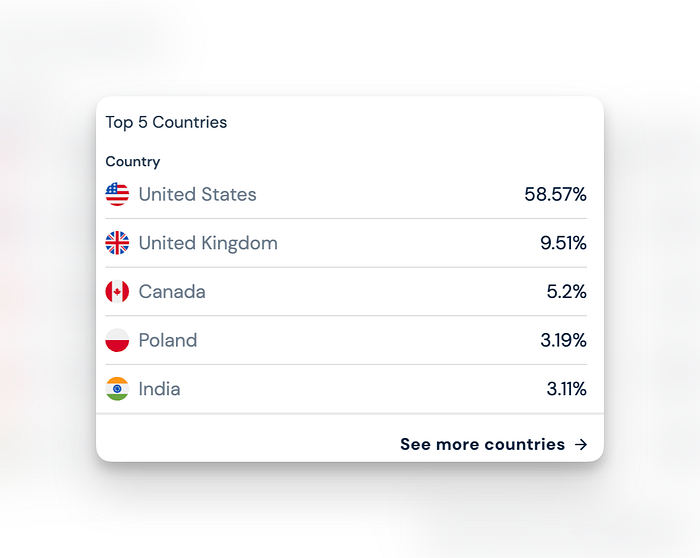Click the Country column header

[133, 162]
